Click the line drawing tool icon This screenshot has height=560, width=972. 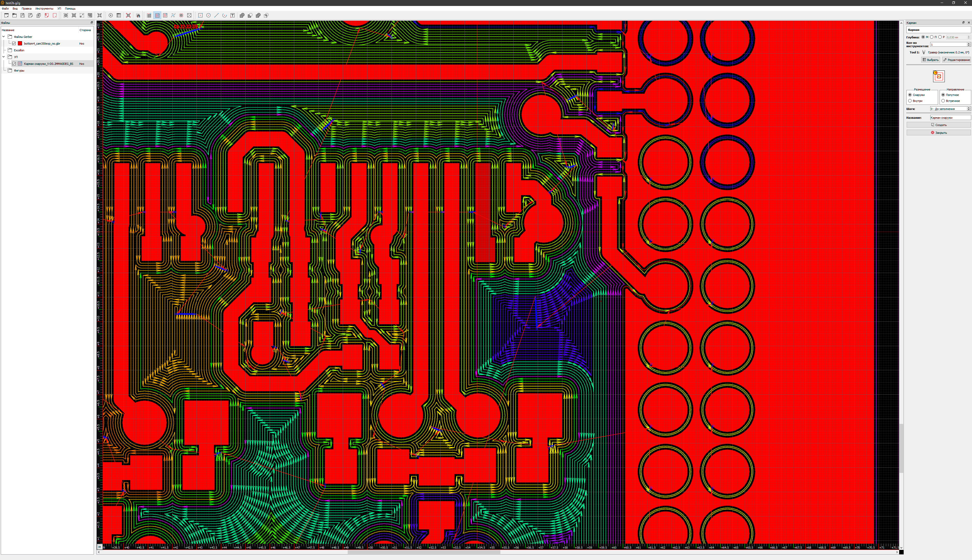(216, 15)
